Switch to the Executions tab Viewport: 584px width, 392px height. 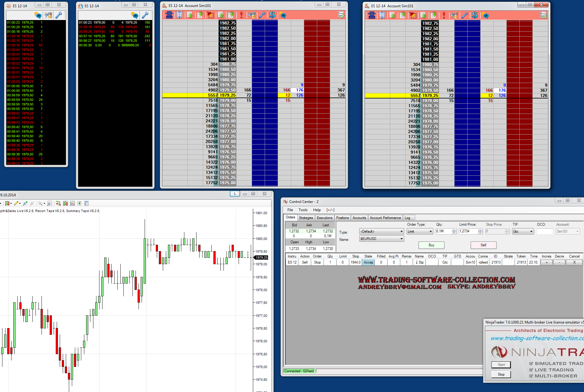[324, 218]
